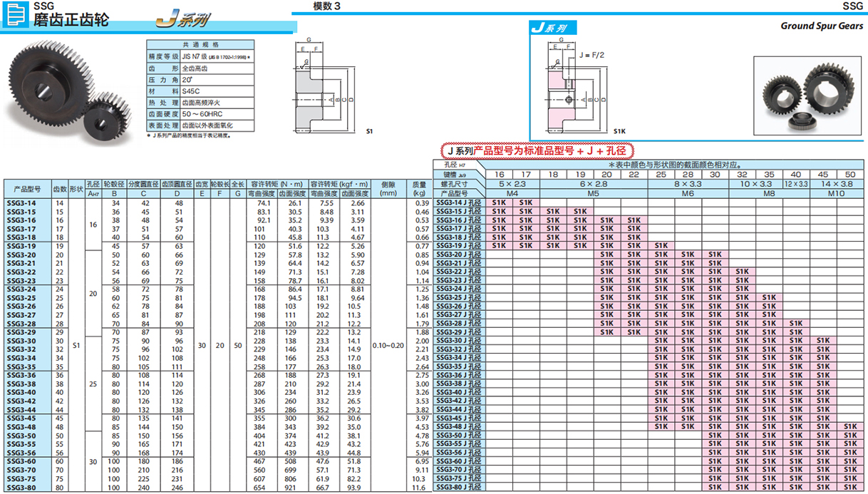Click bore diameter 16 column header
The height and width of the screenshot is (494, 868).
[x=498, y=174]
